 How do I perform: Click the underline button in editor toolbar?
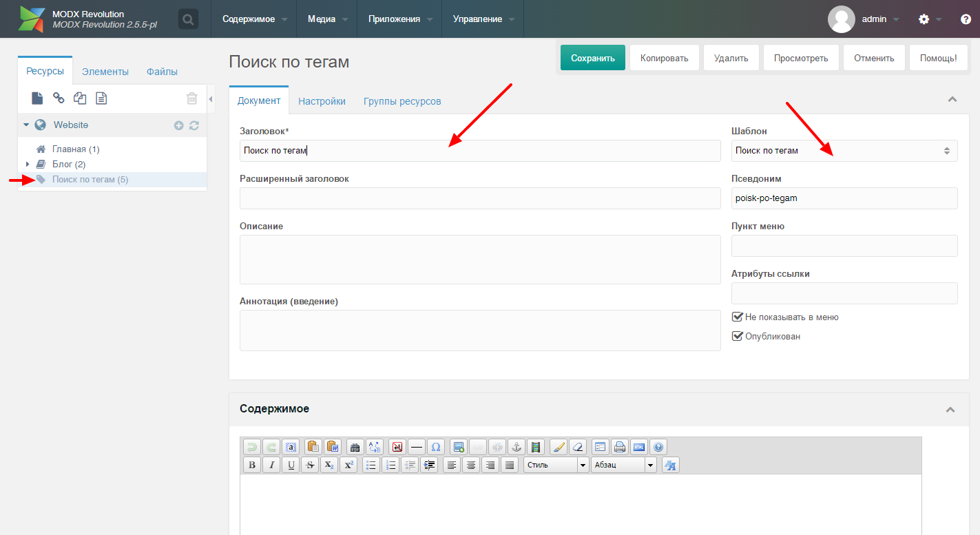(291, 465)
